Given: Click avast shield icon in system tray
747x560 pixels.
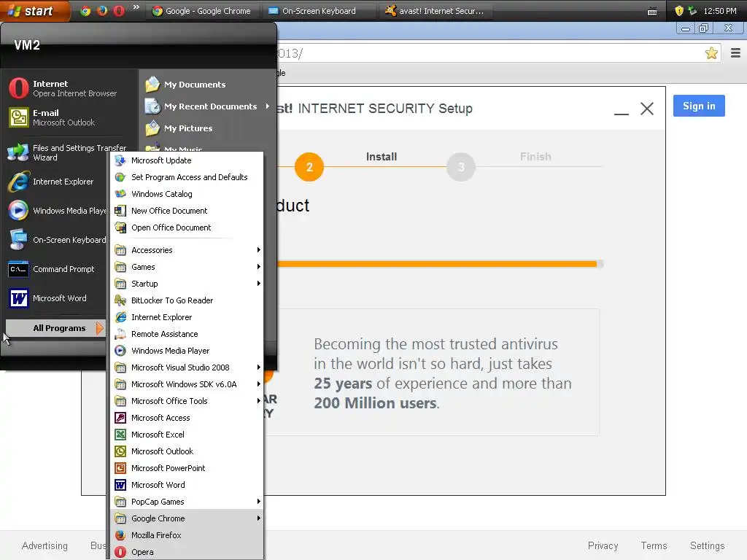Looking at the screenshot, I should (x=679, y=10).
